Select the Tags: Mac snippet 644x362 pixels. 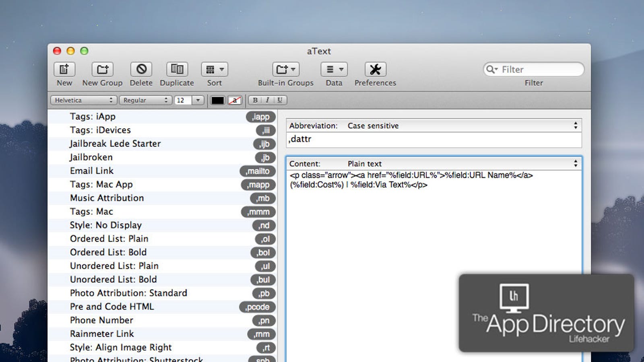click(x=162, y=212)
